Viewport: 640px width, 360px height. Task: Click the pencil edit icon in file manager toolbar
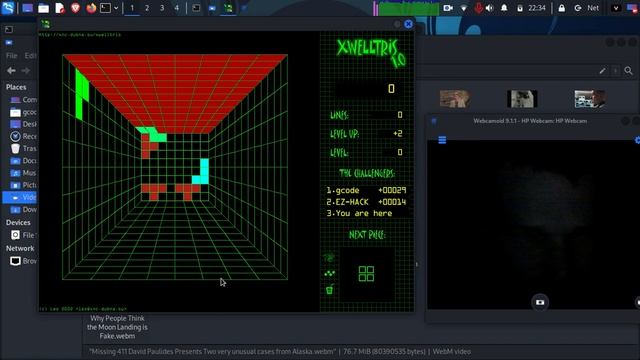pos(602,71)
